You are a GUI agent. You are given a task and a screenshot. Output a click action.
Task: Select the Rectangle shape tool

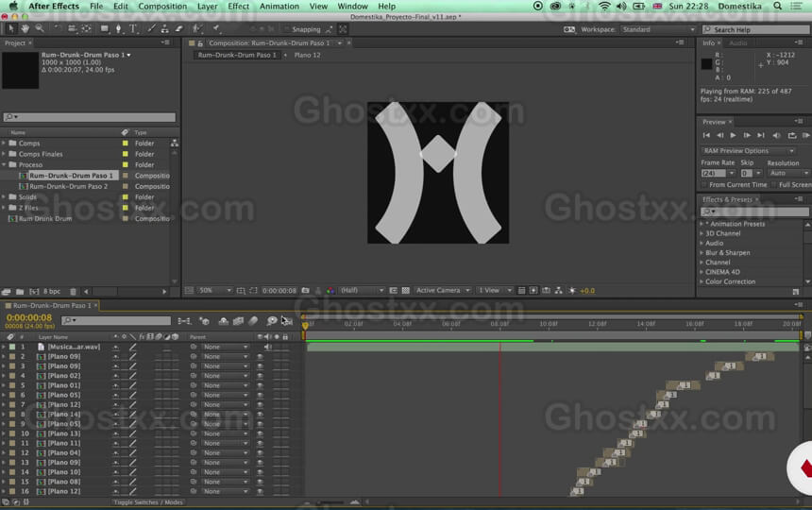(105, 29)
